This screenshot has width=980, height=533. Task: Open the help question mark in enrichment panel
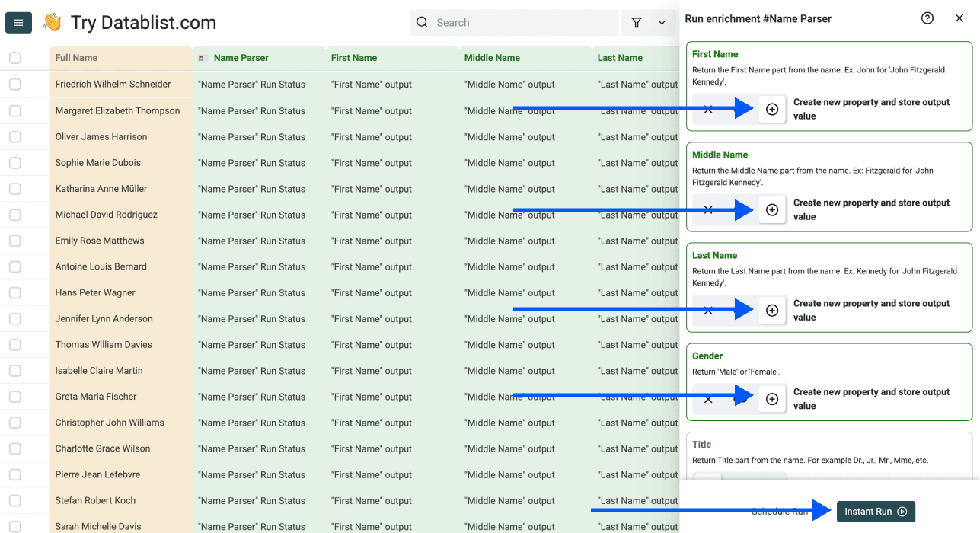click(x=927, y=18)
